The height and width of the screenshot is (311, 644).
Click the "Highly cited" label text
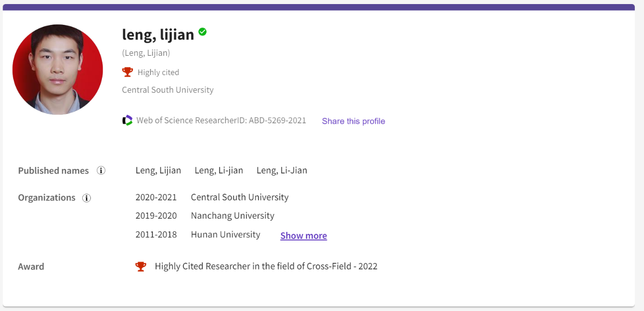[158, 73]
